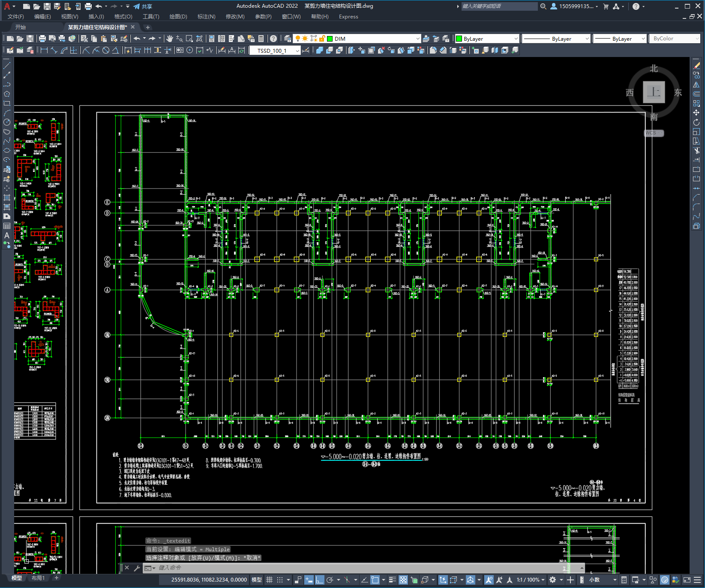Switch to the 布局1 layout tab
This screenshot has width=705, height=588.
click(38, 578)
